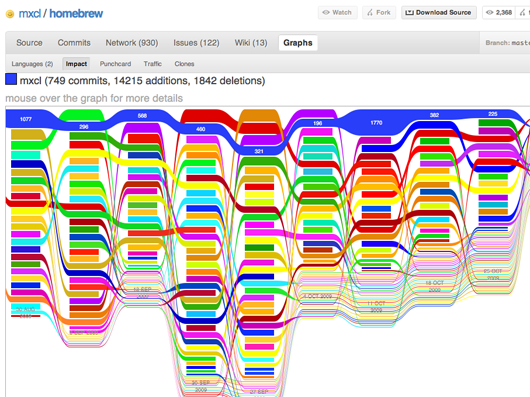Click the fork icon in Fork button
530x397 pixels.
click(370, 13)
